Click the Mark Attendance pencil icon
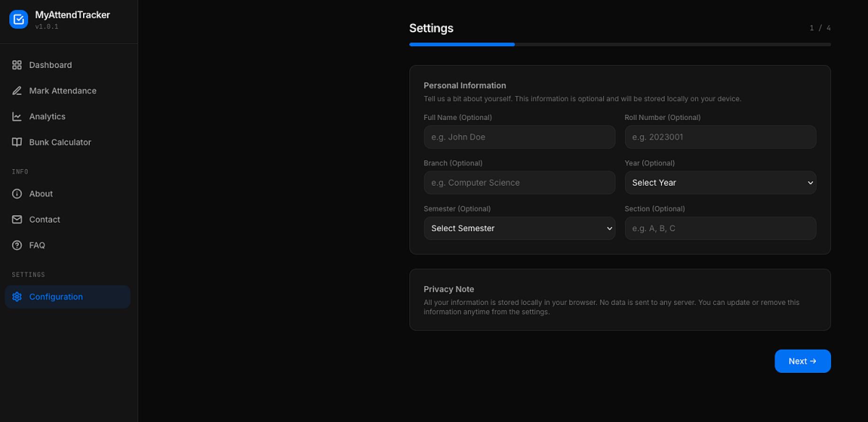The height and width of the screenshot is (422, 868). point(17,91)
